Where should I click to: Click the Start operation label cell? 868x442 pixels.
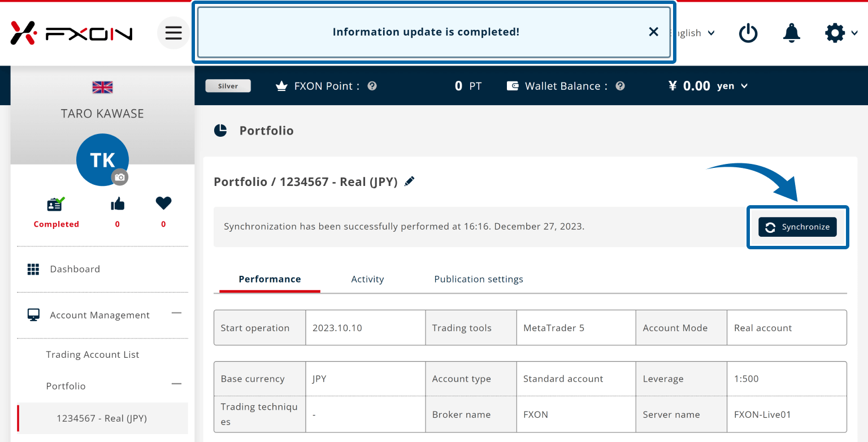click(260, 328)
